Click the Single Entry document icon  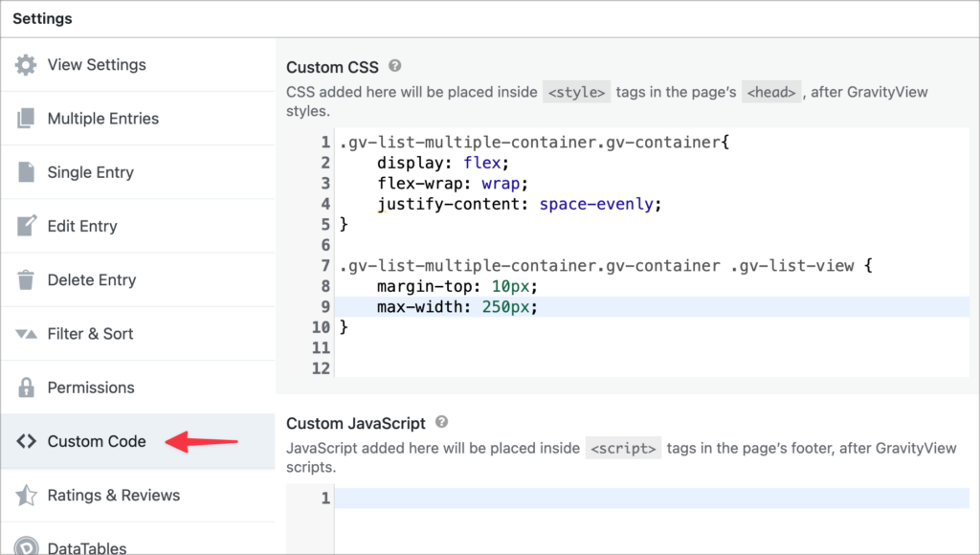pyautogui.click(x=28, y=171)
